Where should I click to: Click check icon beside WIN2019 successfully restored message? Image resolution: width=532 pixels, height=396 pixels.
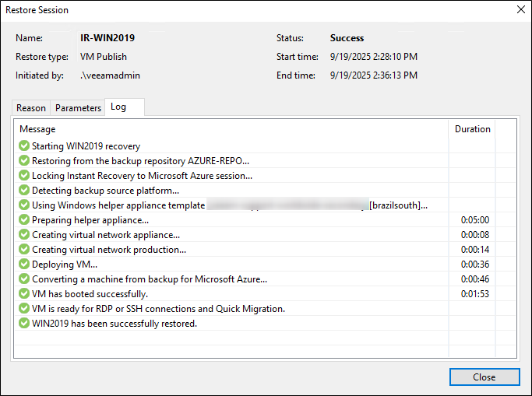(24, 324)
